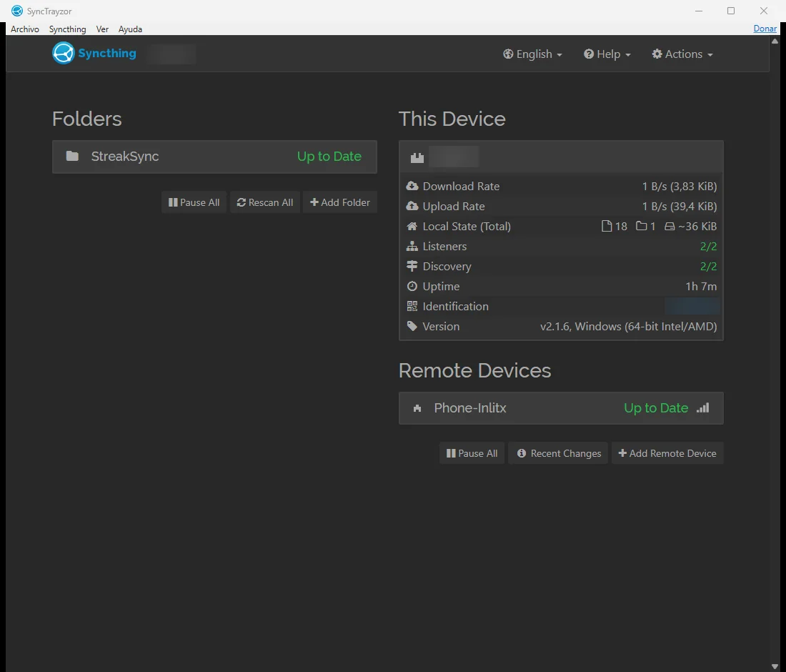Viewport: 786px width, 672px height.
Task: Click the Syncthing brand name link
Action: coord(107,53)
